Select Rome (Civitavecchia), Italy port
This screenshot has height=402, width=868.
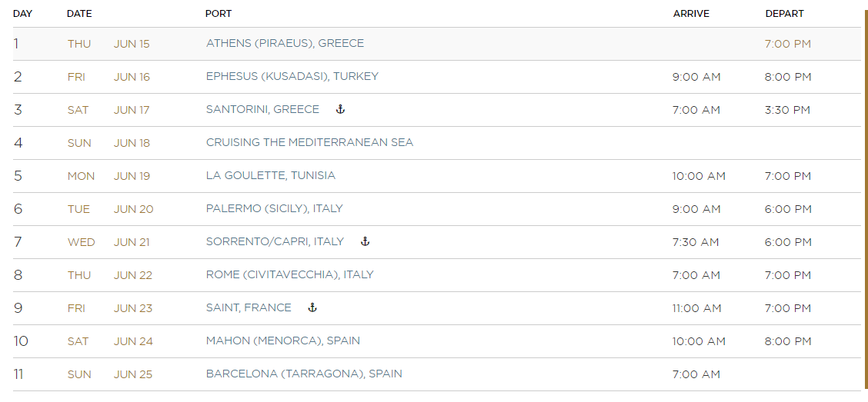(289, 275)
